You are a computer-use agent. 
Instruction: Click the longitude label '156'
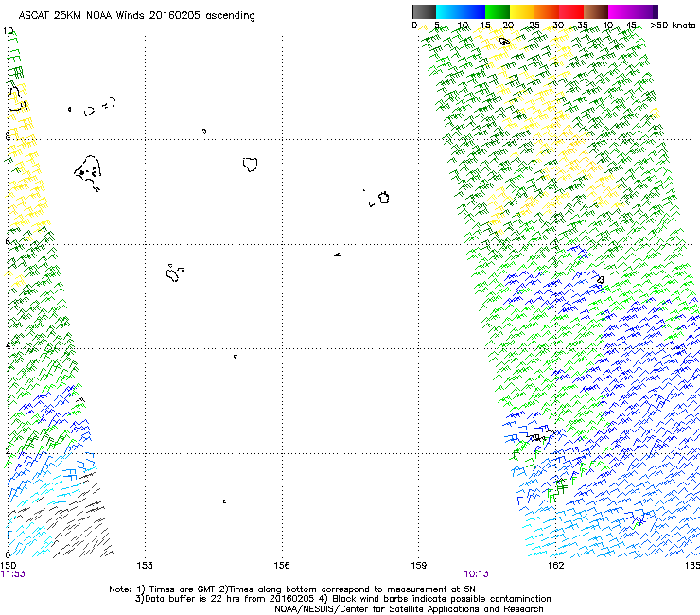tap(282, 566)
